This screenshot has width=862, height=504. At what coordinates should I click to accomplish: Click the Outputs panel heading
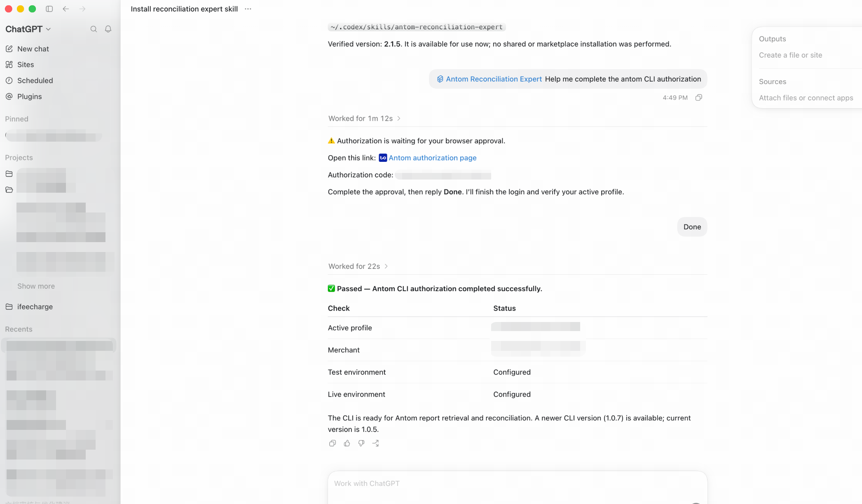[772, 39]
